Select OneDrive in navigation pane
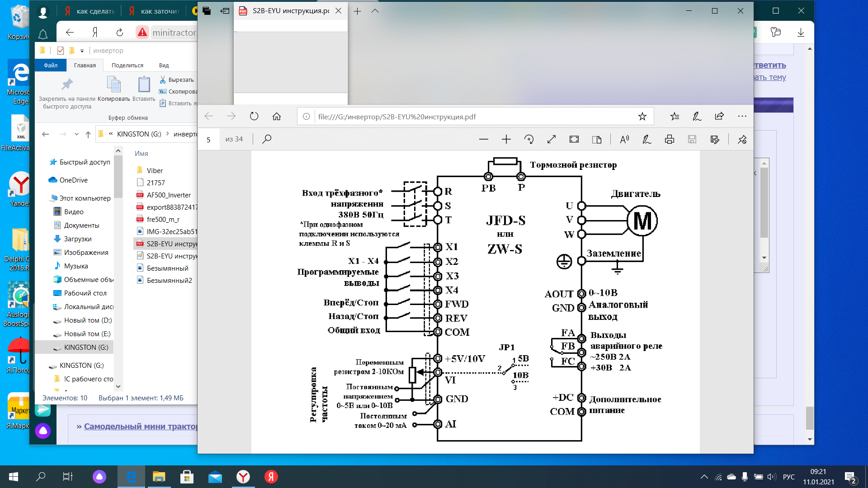 point(68,180)
